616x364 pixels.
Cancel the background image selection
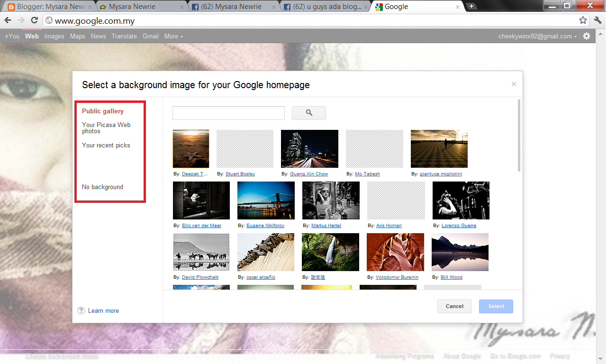coord(453,306)
